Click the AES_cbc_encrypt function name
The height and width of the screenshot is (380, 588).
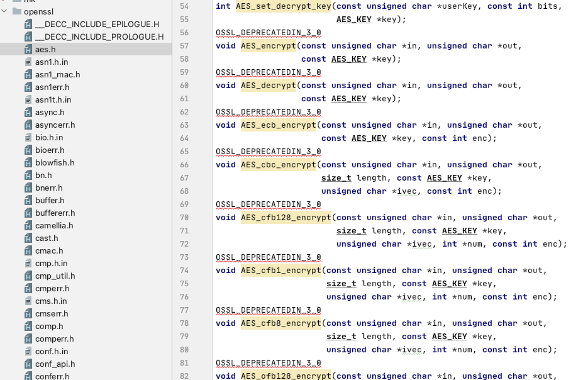pyautogui.click(x=279, y=165)
